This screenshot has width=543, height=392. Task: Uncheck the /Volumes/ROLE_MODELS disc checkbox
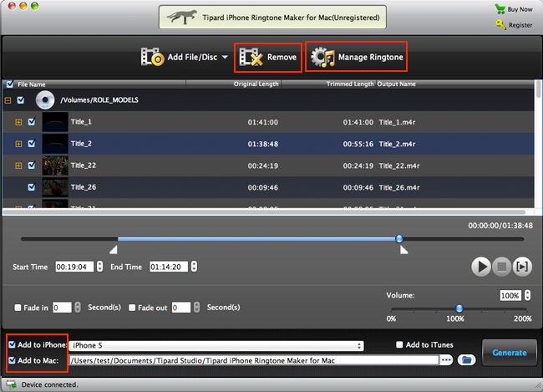point(21,100)
